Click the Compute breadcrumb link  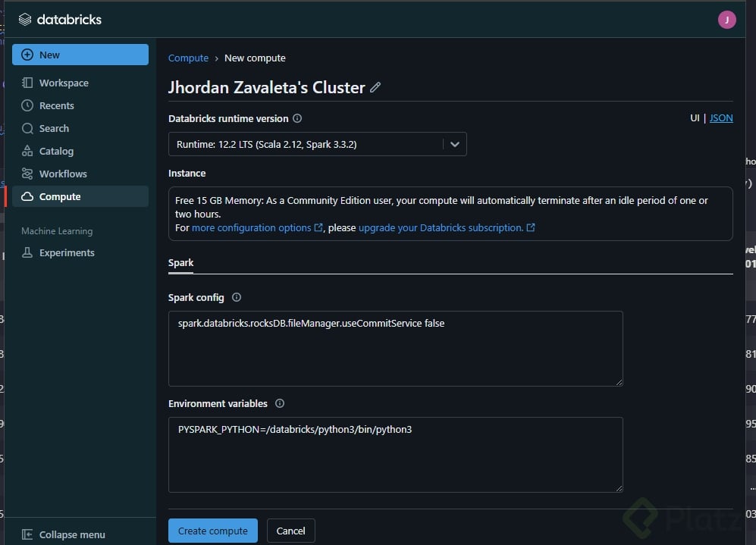click(188, 58)
